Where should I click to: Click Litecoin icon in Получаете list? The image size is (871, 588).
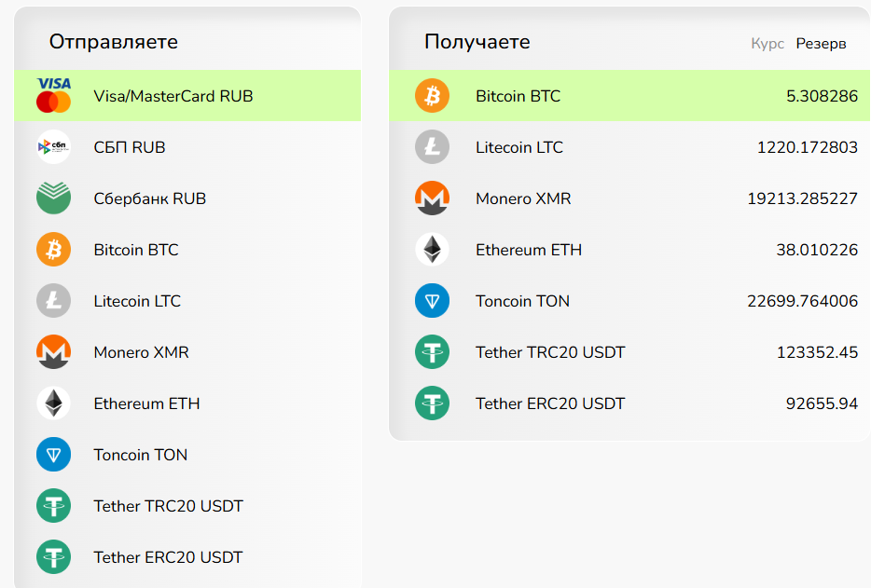tap(432, 147)
